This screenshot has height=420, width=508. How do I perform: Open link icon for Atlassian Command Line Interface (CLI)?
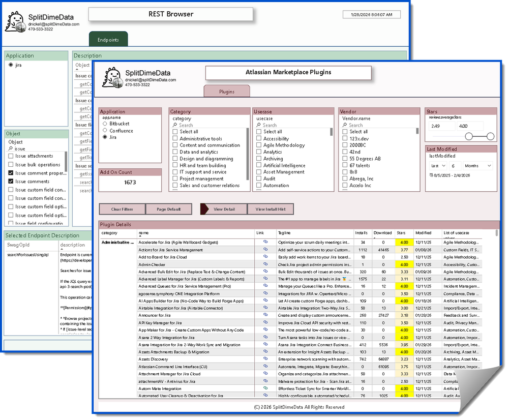coord(265,366)
